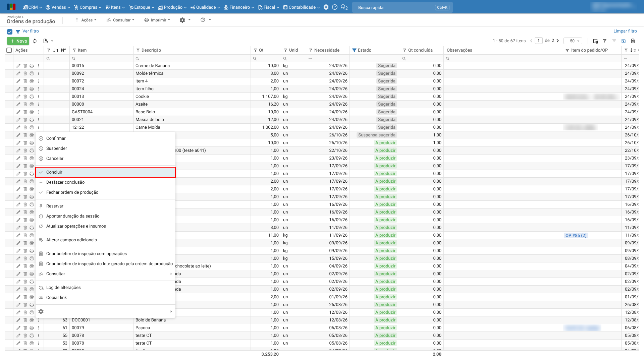
Task: Expand the Consultar submenu in context menu
Action: (105, 274)
